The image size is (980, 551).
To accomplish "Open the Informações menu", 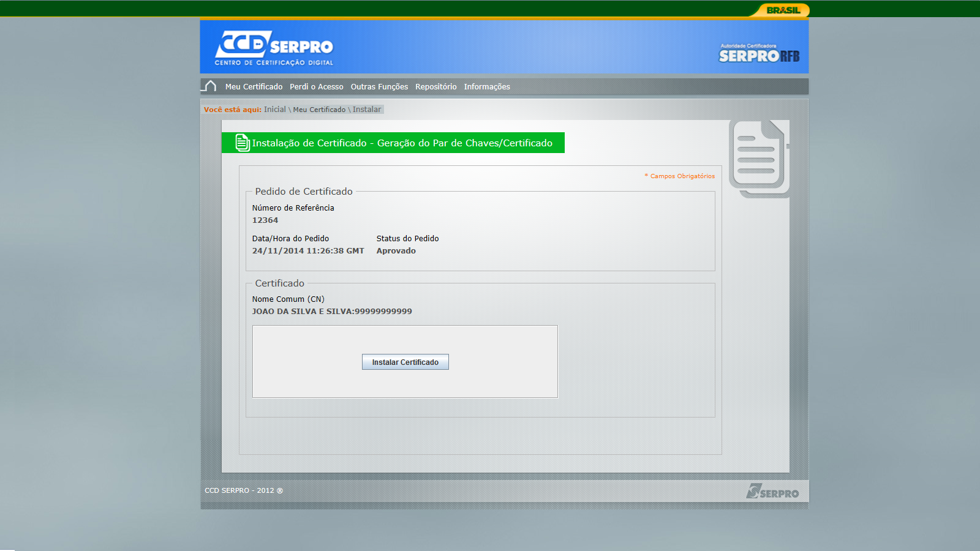I will coord(487,87).
